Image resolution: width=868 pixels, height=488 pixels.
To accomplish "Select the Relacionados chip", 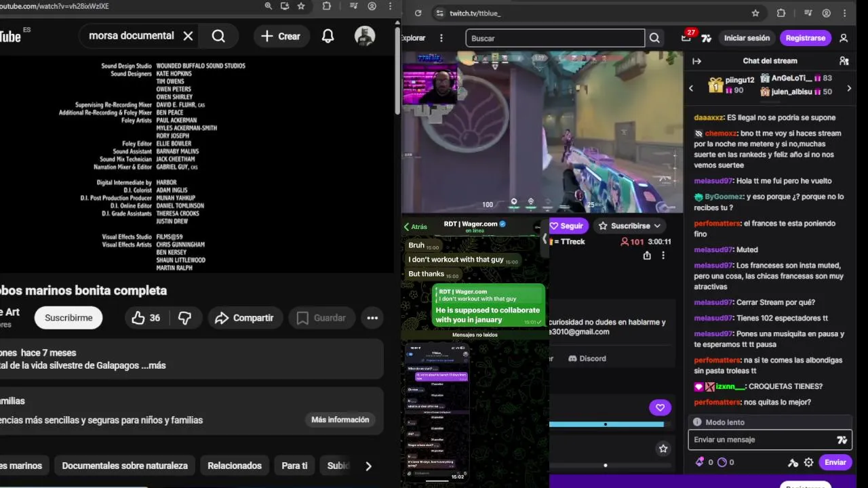I will click(x=235, y=466).
